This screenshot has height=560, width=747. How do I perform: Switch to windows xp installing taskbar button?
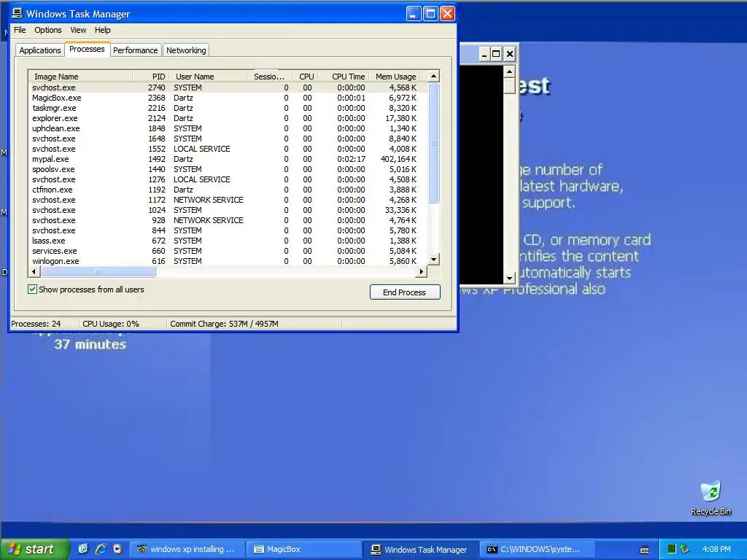187,549
